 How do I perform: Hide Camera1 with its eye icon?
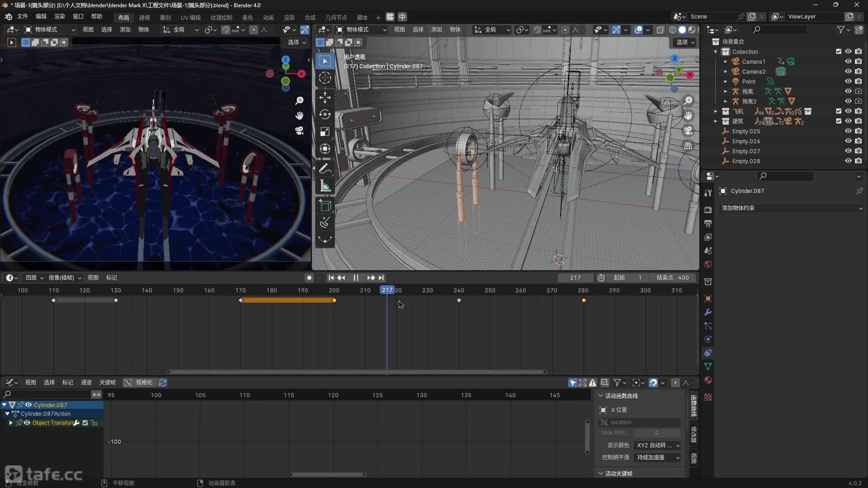(x=848, y=61)
